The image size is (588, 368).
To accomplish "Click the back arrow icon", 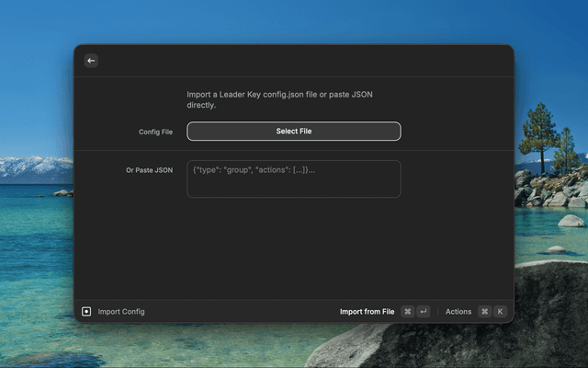I will tap(91, 61).
